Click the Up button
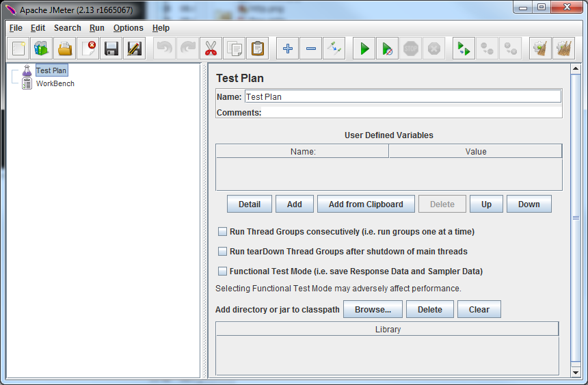588x385 pixels. point(486,204)
